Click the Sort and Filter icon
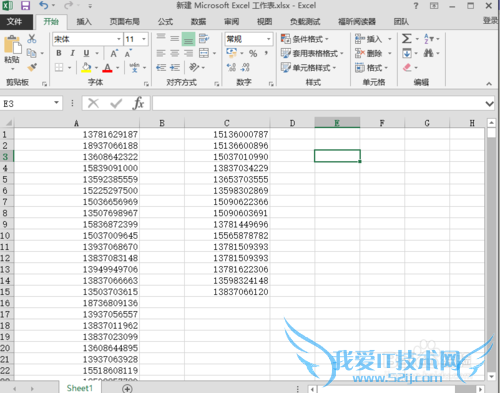The width and height of the screenshot is (500, 393). pos(428,39)
